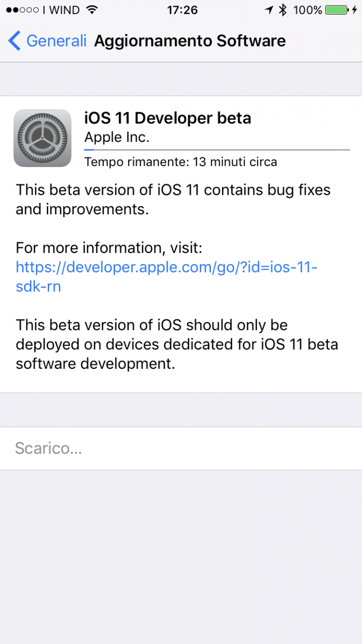Screen dimensions: 362x644
Task: Tap the bug fixes description paragraph
Action: click(173, 199)
